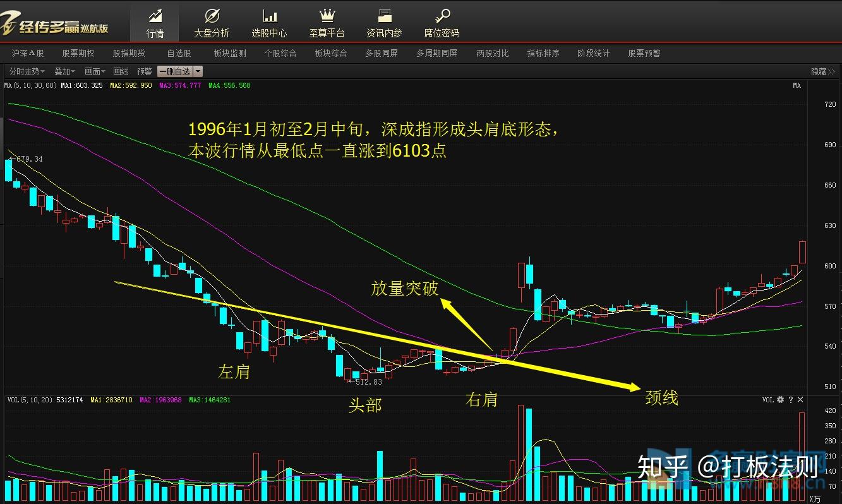Select the 股指期货 tab
Viewport: 842px width, 504px height.
click(x=129, y=54)
